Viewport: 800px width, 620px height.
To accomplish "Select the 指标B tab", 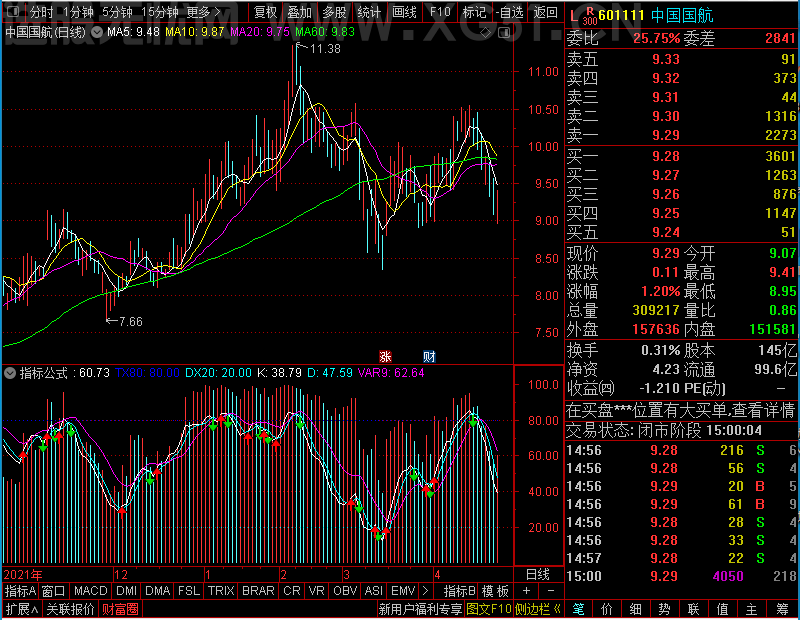I will [x=460, y=590].
